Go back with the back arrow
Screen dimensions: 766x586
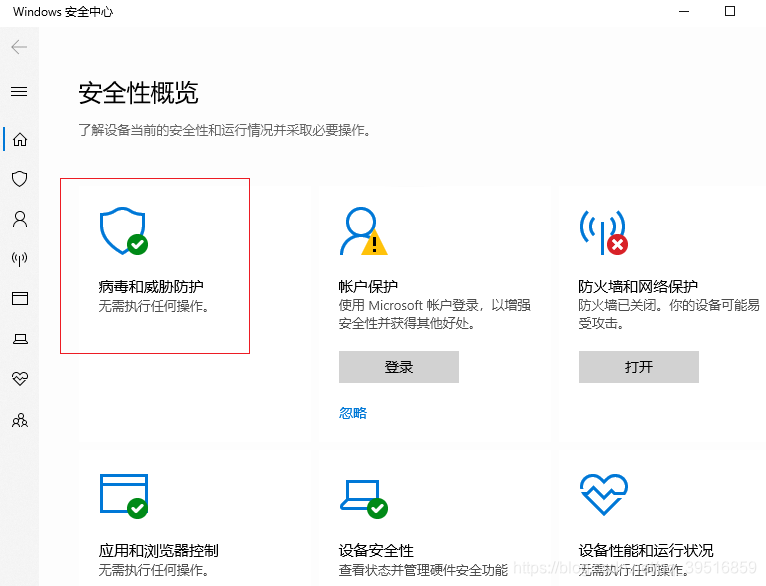pyautogui.click(x=19, y=47)
